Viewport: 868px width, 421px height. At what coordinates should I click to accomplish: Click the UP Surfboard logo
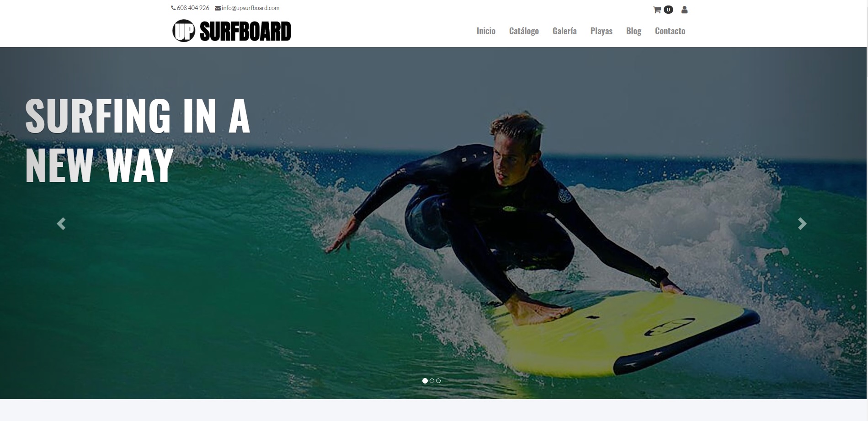232,31
